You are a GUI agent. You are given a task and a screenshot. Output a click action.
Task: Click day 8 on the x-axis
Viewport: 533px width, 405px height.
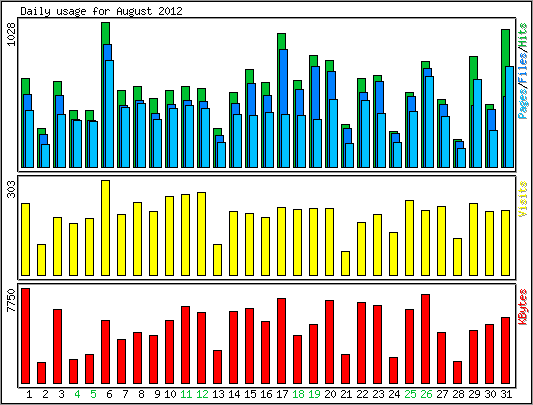(x=141, y=394)
